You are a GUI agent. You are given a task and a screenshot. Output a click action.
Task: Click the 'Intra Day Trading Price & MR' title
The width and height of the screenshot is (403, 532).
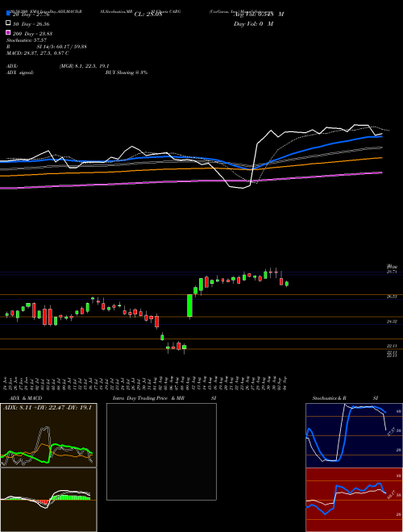coord(148,398)
